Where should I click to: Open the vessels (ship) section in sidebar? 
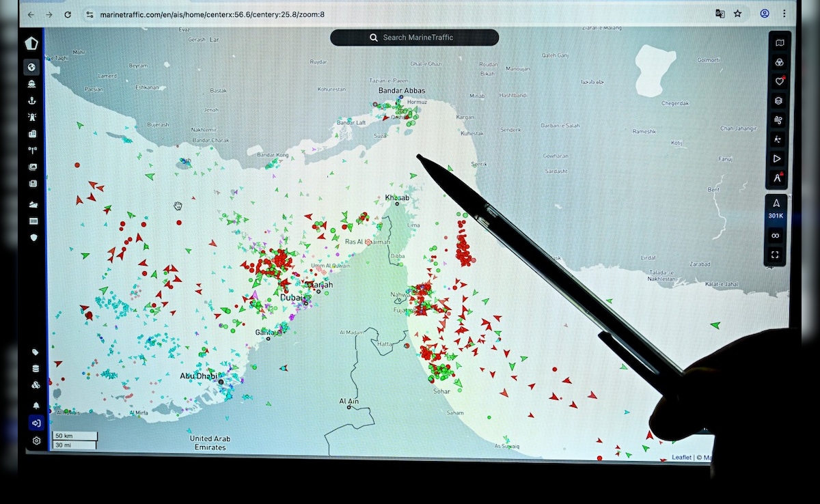[x=32, y=84]
